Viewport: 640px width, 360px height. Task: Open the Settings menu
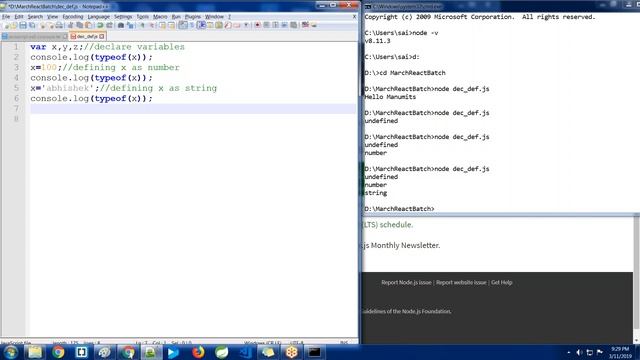(x=123, y=17)
